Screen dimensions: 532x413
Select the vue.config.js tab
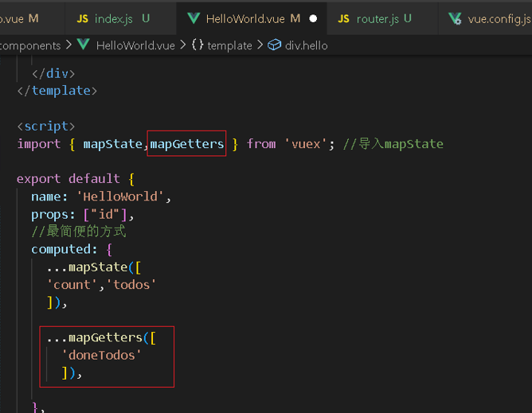click(x=499, y=18)
